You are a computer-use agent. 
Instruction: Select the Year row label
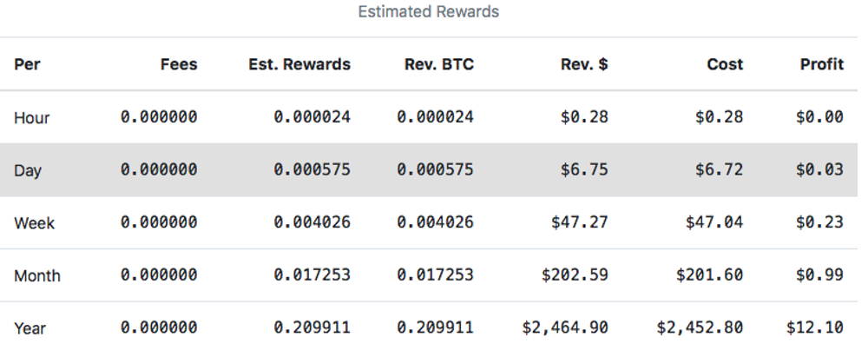click(30, 328)
